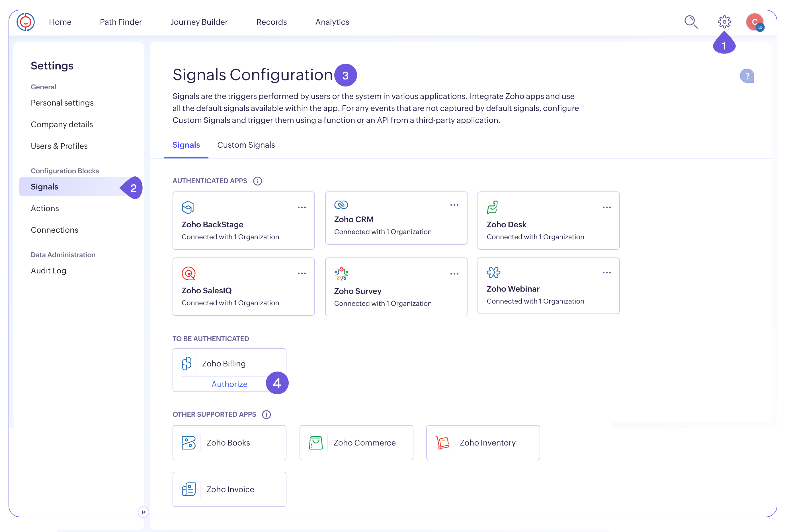Screen dimensions: 787x532
Task: Open Zoho CRM more options menu
Action: (x=454, y=205)
